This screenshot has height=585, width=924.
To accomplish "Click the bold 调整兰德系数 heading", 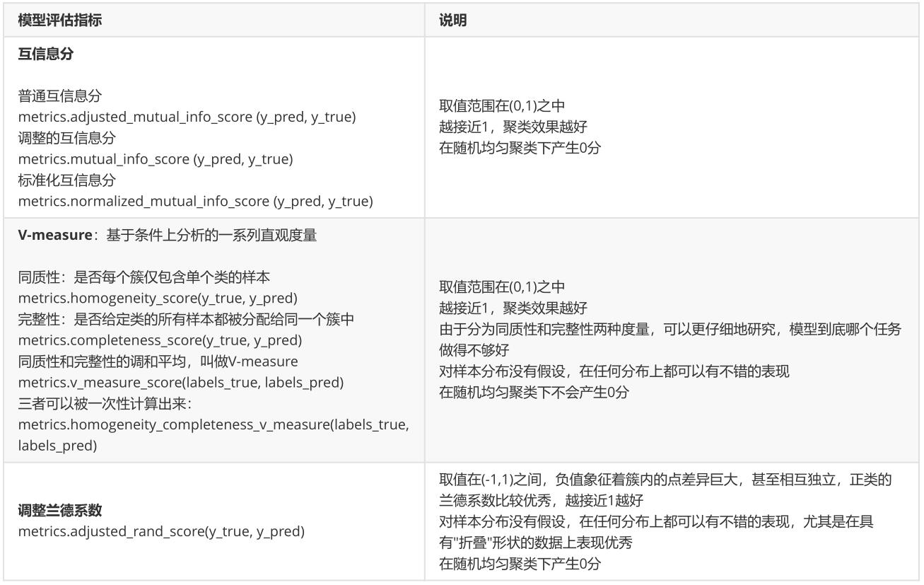I will point(59,511).
